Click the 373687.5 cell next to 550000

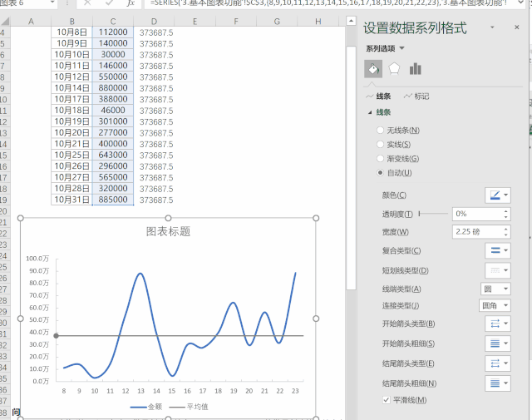click(x=156, y=77)
